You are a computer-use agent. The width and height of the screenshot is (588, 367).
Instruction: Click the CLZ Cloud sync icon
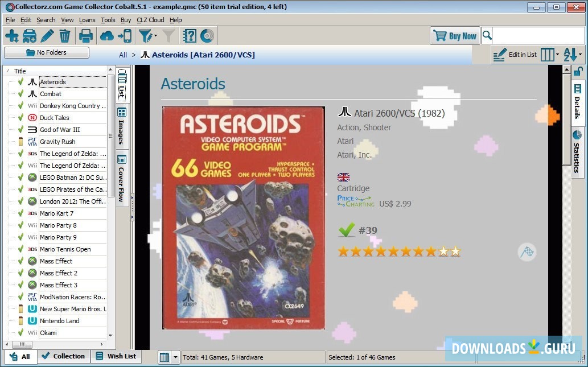pos(107,36)
